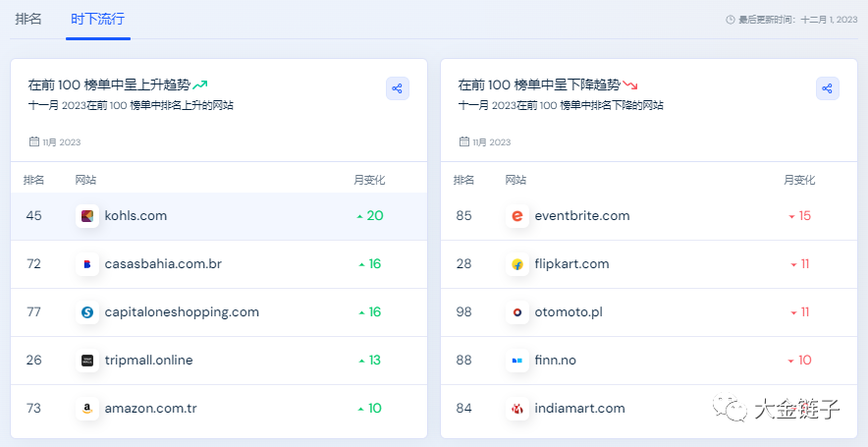Viewport: 868px width, 447px height.
Task: Share the falling trend list
Action: [828, 88]
